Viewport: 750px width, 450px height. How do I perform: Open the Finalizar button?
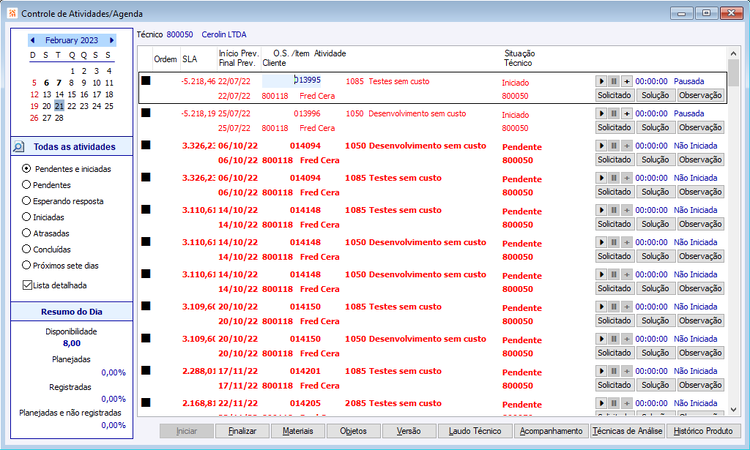(243, 431)
